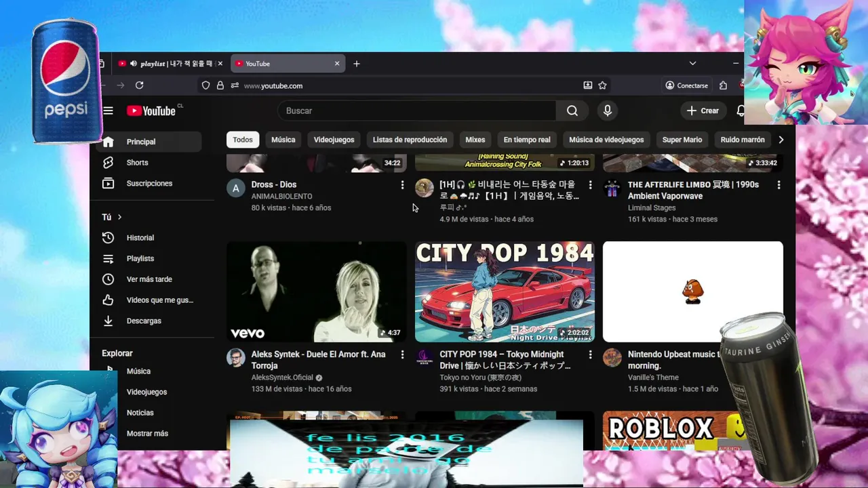This screenshot has height=488, width=868.
Task: Start voice search with microphone icon
Action: tap(607, 110)
